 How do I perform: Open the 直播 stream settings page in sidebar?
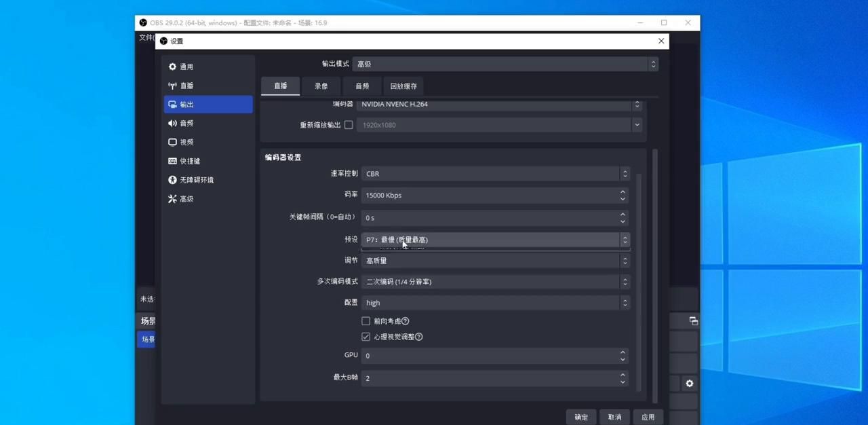208,86
